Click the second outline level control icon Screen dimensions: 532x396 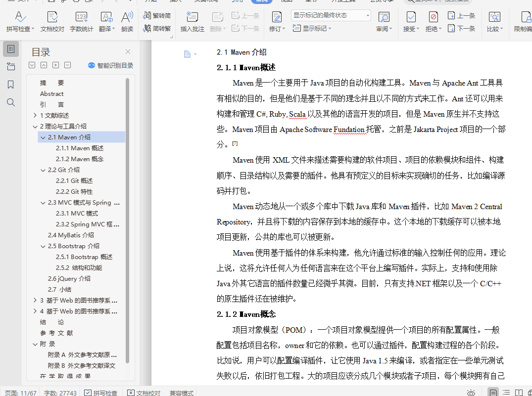[x=44, y=65]
